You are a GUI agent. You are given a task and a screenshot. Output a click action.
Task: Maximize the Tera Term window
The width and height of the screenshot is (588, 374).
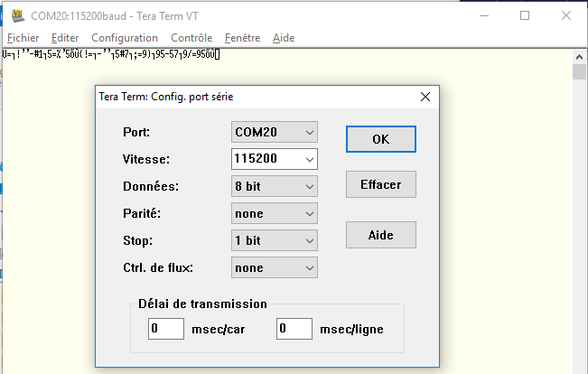[525, 15]
